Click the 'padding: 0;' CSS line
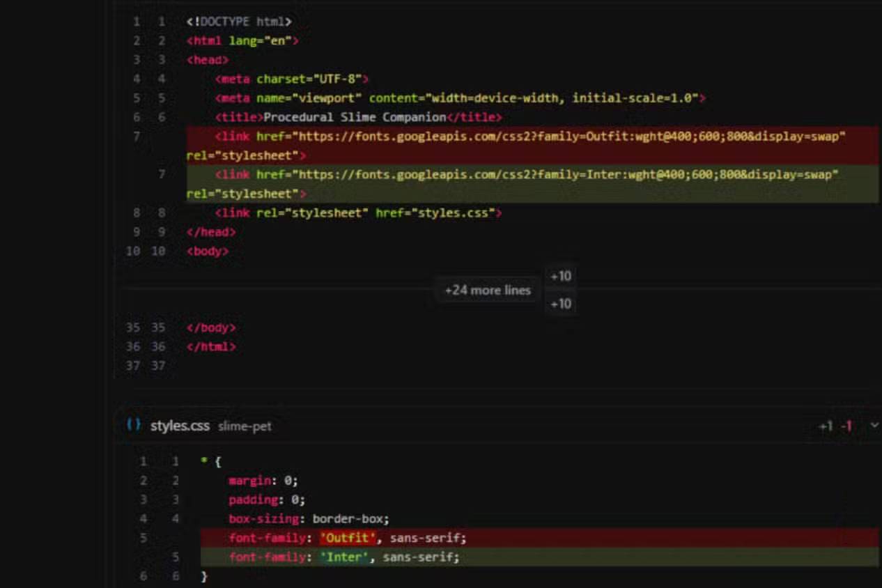Viewport: 882px width, 588px height. coord(267,500)
